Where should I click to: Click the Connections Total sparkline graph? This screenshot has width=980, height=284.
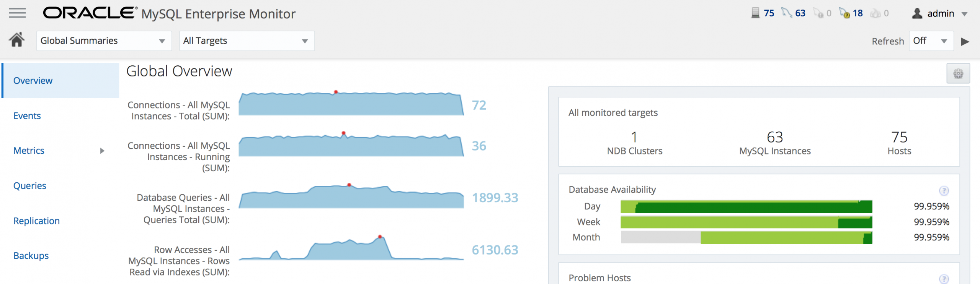[x=351, y=103]
